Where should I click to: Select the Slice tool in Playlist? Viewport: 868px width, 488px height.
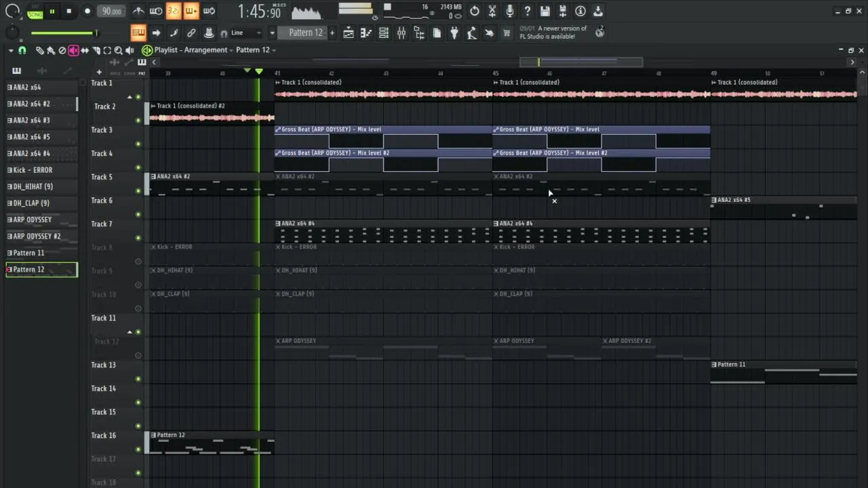click(96, 50)
